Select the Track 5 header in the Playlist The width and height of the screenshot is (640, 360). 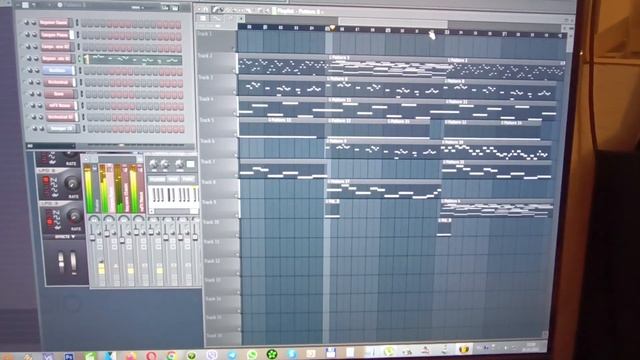pos(218,127)
